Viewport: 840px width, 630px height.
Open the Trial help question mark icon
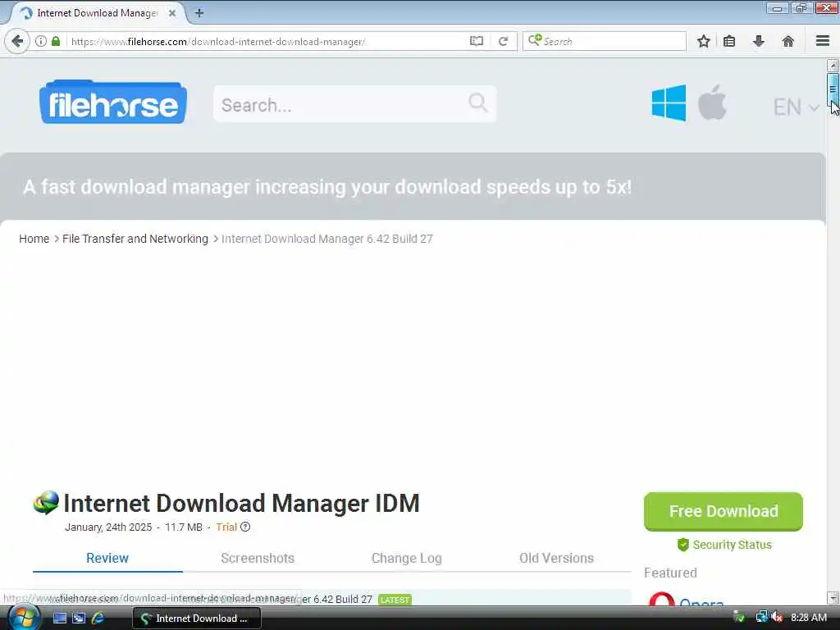(245, 527)
